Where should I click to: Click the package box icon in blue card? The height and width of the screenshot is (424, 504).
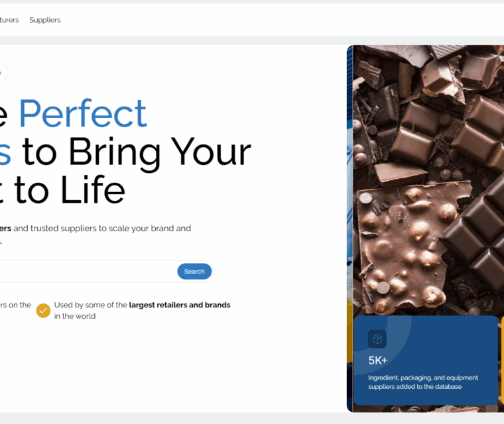pyautogui.click(x=377, y=339)
